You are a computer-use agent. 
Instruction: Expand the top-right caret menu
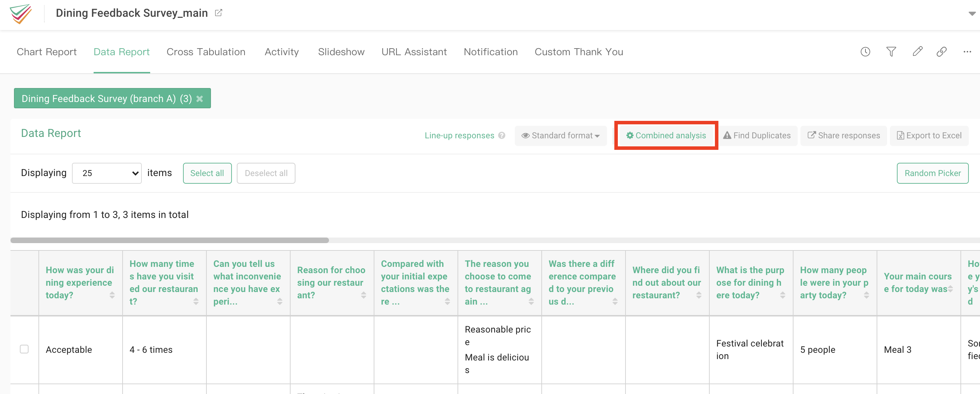(x=972, y=14)
